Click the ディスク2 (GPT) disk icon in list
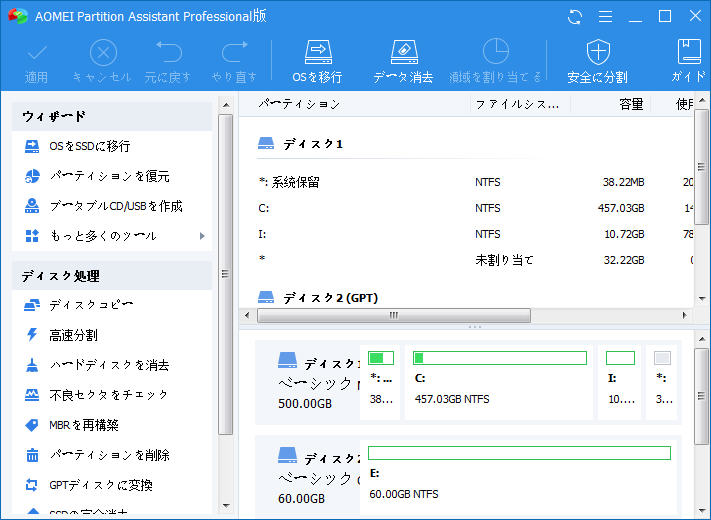Viewport: 711px width, 520px height. [266, 297]
